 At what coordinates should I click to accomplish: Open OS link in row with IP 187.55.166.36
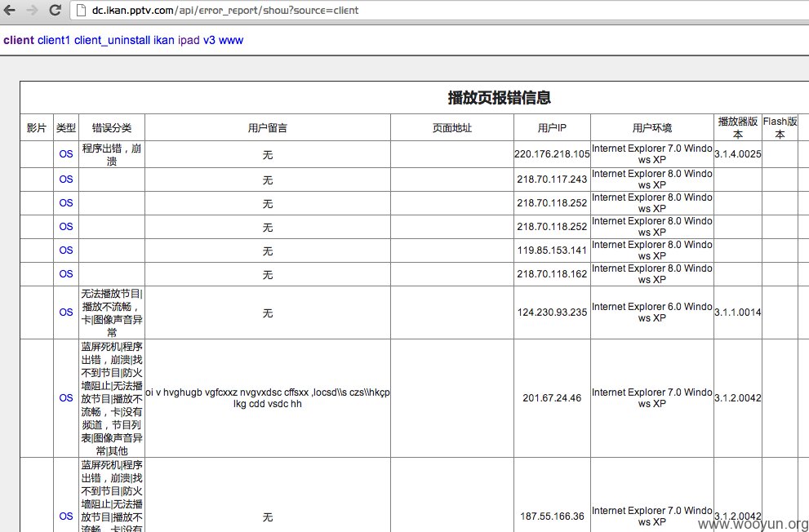66,516
